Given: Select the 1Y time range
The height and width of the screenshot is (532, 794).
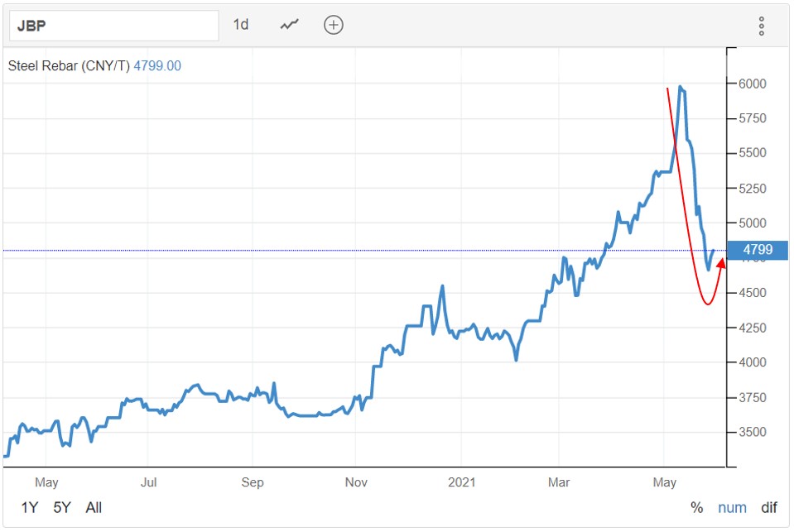Looking at the screenshot, I should click(30, 507).
